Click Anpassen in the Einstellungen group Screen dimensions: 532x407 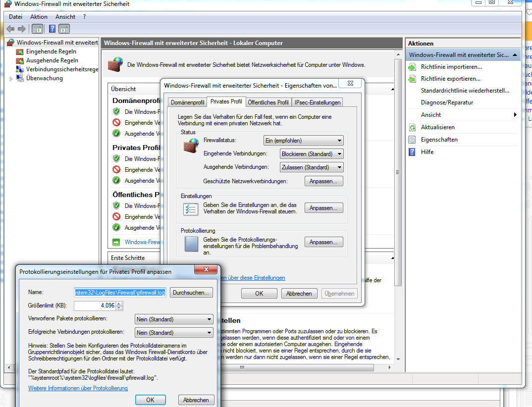tap(323, 208)
